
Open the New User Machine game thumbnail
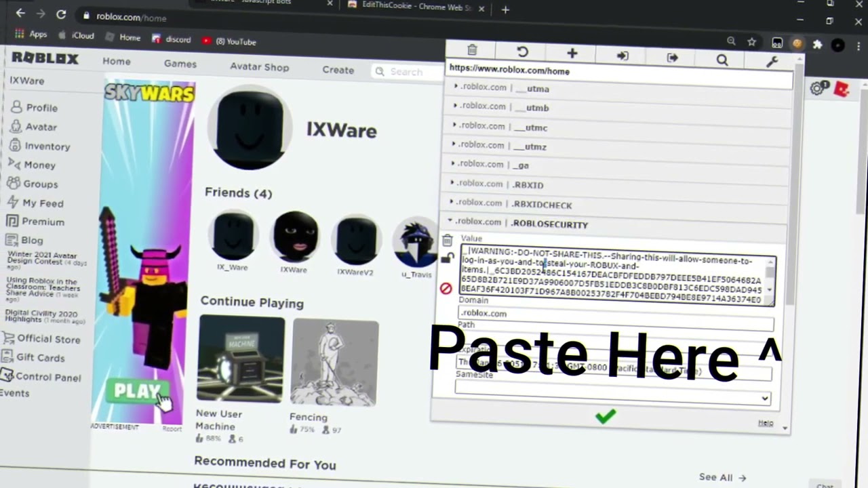pyautogui.click(x=241, y=358)
